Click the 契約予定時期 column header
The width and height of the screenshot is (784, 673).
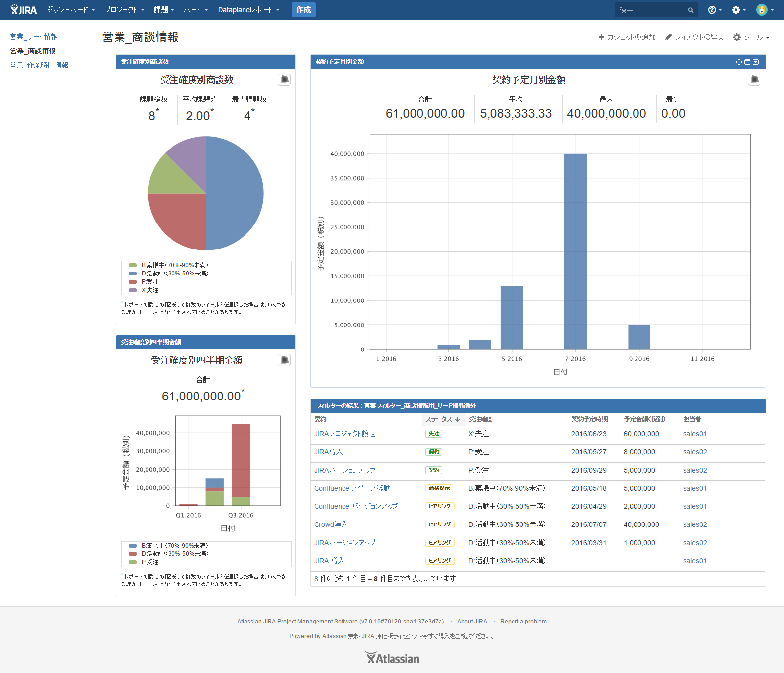pyautogui.click(x=589, y=419)
